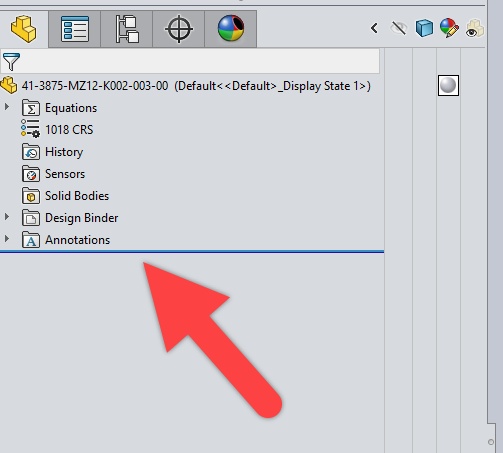Click into the tree filter field

coord(190,61)
